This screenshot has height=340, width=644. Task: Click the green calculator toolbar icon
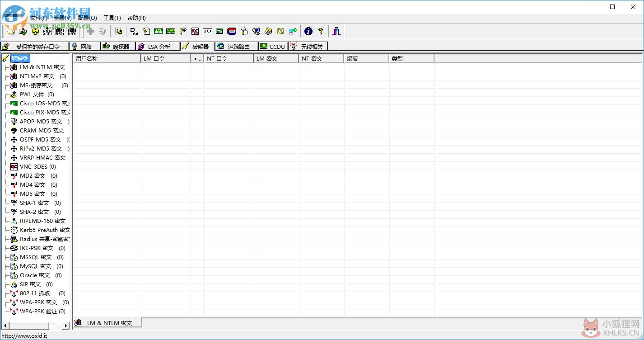(219, 31)
